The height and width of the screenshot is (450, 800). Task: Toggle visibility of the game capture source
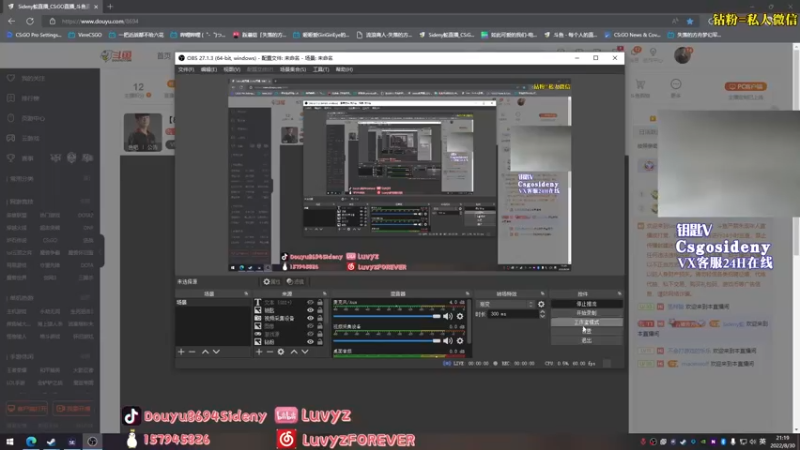310,334
